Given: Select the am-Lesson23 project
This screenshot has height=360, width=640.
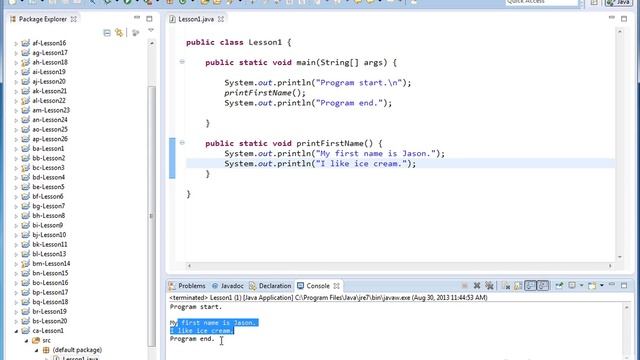Looking at the screenshot, I should [51, 110].
